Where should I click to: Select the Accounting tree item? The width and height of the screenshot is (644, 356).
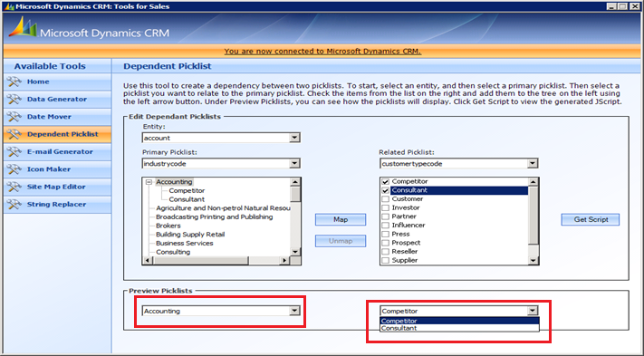click(x=174, y=182)
